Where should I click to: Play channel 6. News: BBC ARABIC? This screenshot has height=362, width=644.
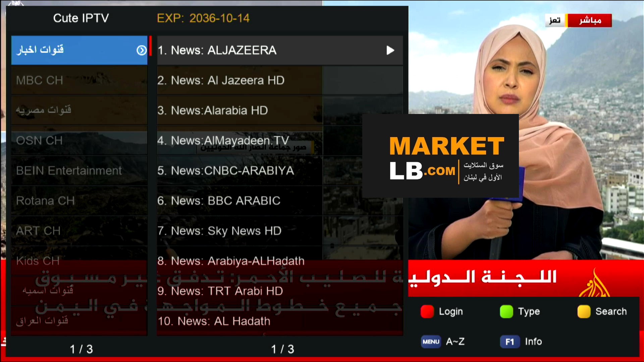tap(280, 201)
